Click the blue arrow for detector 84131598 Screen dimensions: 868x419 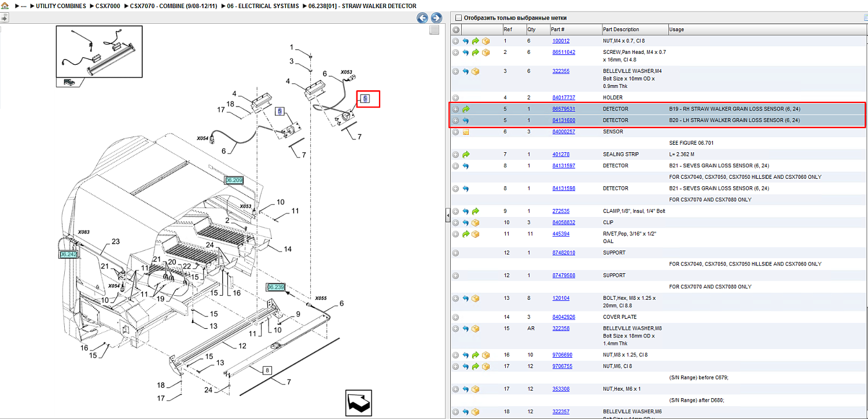465,189
